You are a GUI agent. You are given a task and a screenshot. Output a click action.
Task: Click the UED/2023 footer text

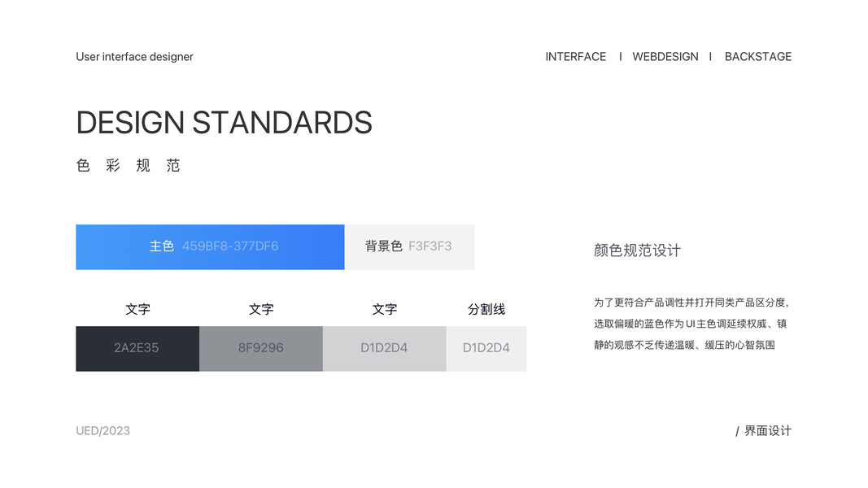pyautogui.click(x=103, y=431)
